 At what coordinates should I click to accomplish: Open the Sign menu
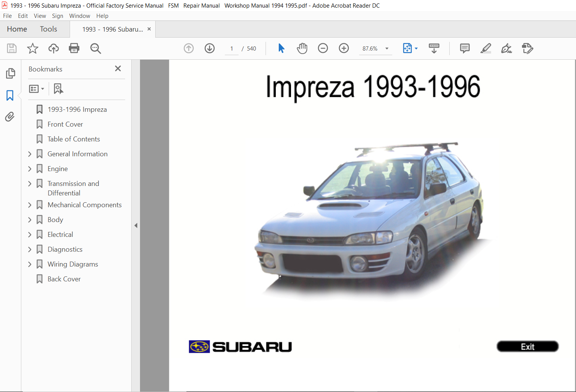57,16
